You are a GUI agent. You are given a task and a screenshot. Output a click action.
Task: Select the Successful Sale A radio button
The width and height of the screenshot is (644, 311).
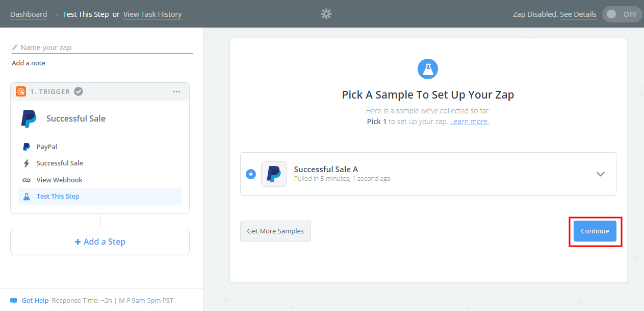tap(250, 174)
